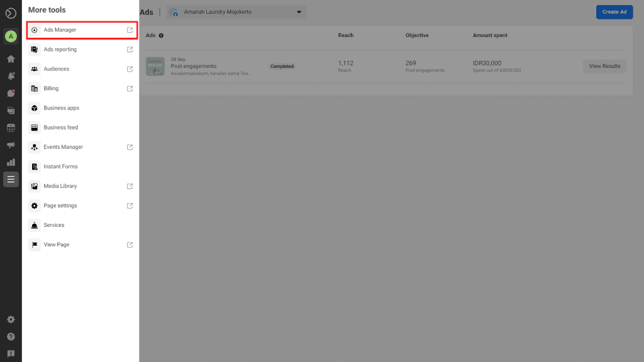Click external-link icon beside Billing
644x362 pixels.
coord(130,88)
